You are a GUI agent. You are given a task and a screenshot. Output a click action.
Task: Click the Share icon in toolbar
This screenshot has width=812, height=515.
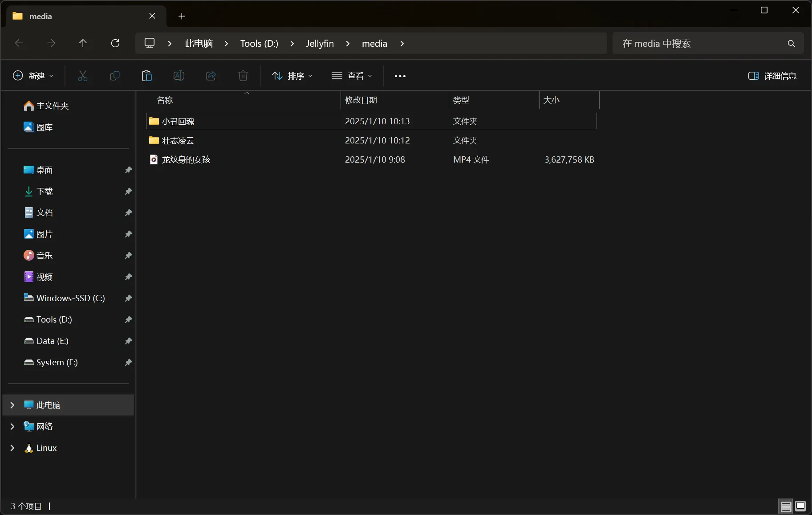(x=211, y=76)
